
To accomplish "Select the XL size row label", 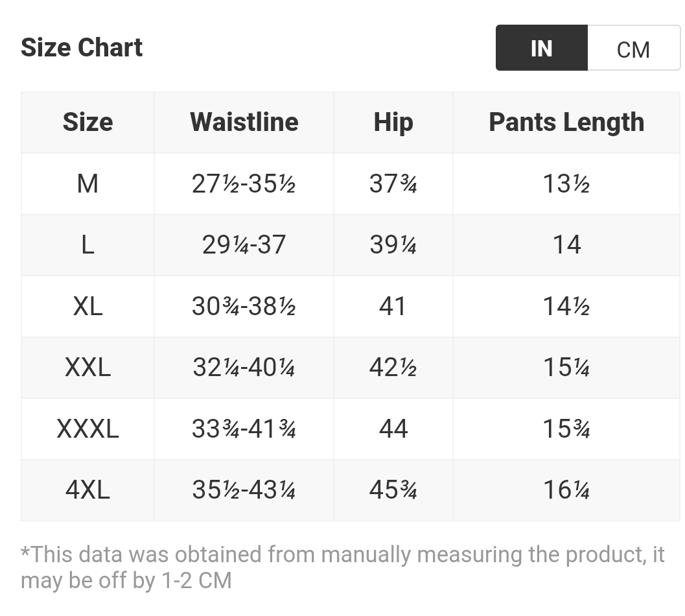I will (x=87, y=306).
